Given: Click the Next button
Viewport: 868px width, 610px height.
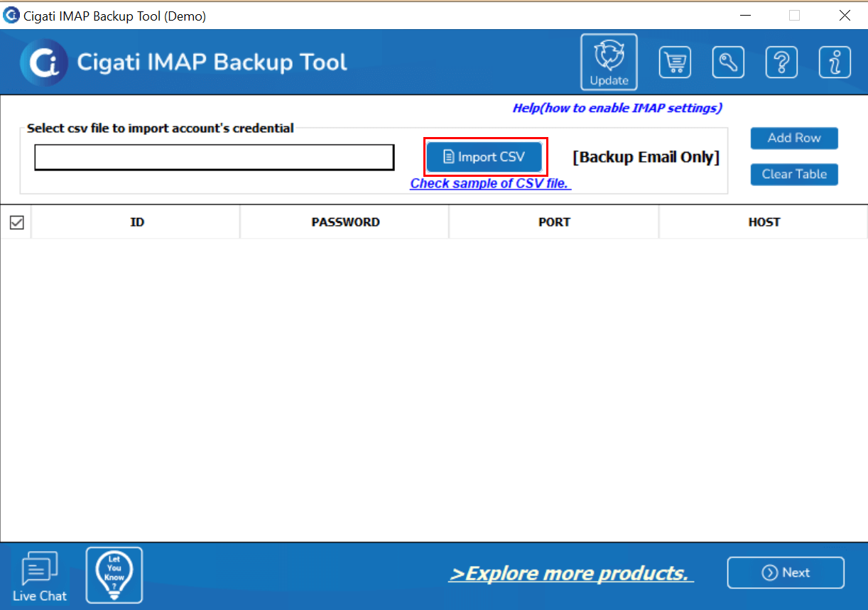Looking at the screenshot, I should 786,573.
